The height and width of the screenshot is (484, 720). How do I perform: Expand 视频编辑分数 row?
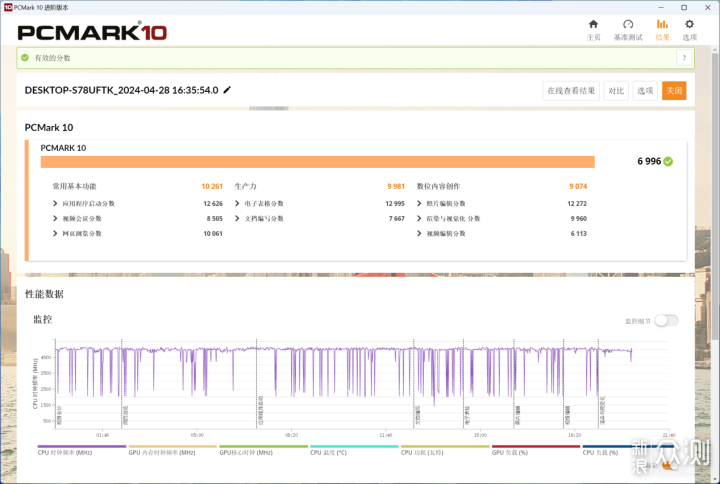coord(419,234)
